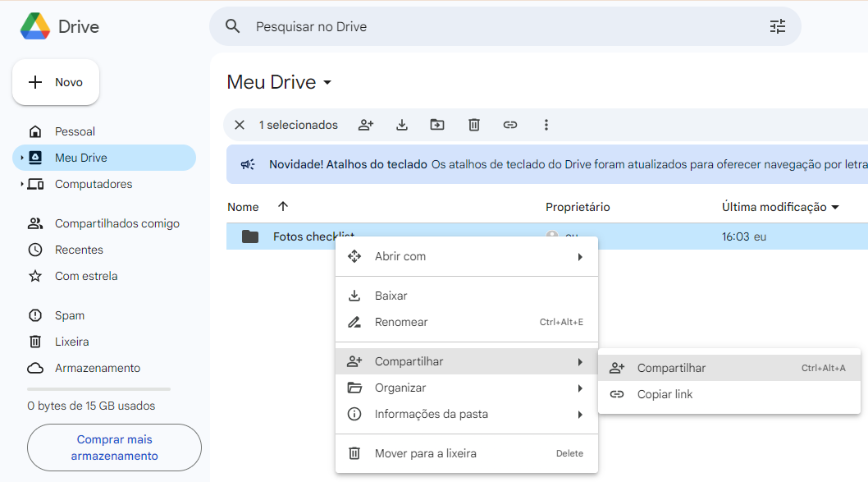Click the storage usage progress bar
Viewport: 868px width, 482px height.
point(98,389)
